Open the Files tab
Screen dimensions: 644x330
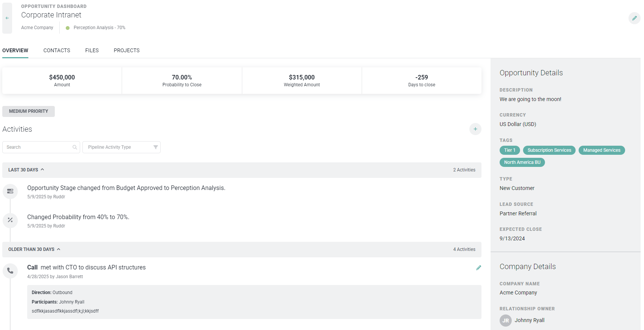click(92, 50)
